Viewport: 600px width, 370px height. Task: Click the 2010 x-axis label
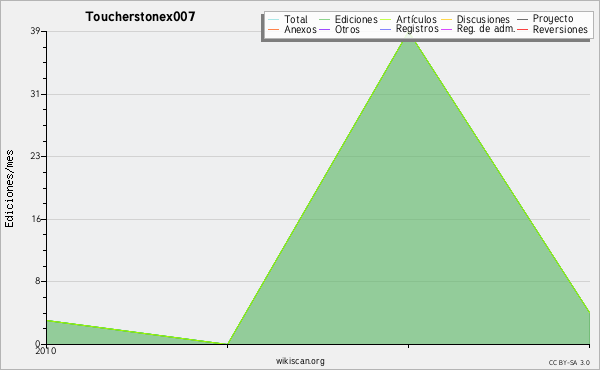pos(46,351)
